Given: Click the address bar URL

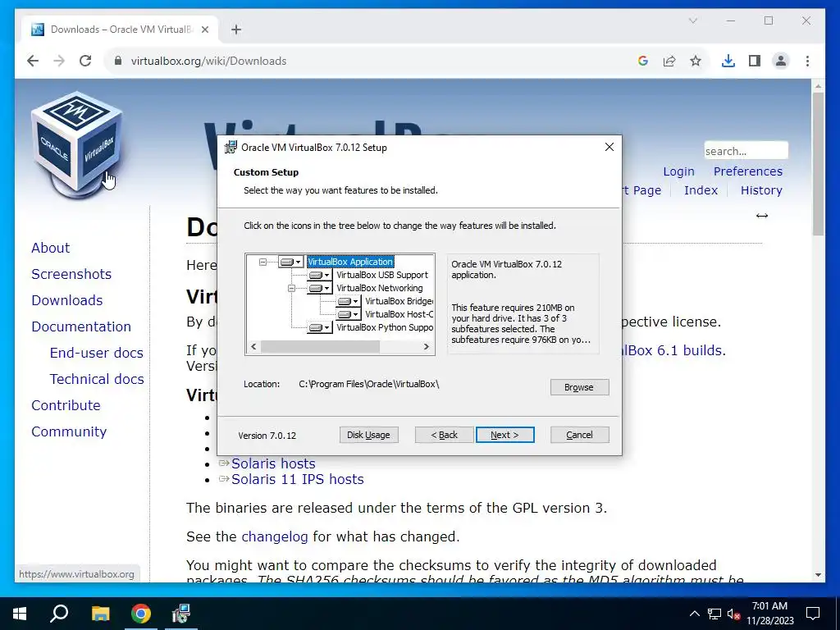Looking at the screenshot, I should coord(209,61).
